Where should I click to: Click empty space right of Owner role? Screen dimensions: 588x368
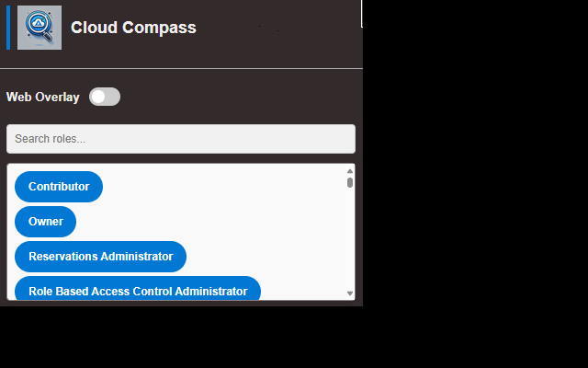(x=210, y=222)
